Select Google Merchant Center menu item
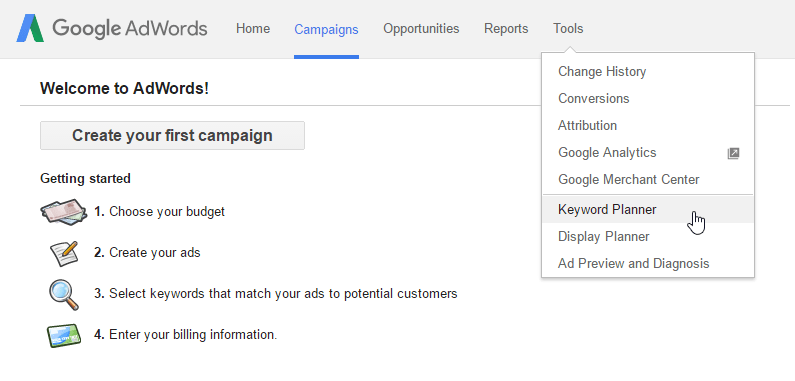Screen dimensions: 795x381 648,180
